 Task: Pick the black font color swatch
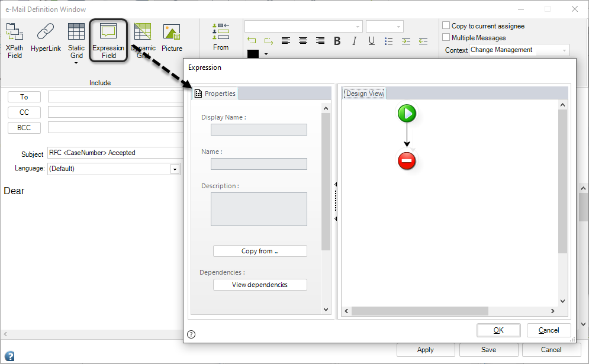tap(253, 54)
